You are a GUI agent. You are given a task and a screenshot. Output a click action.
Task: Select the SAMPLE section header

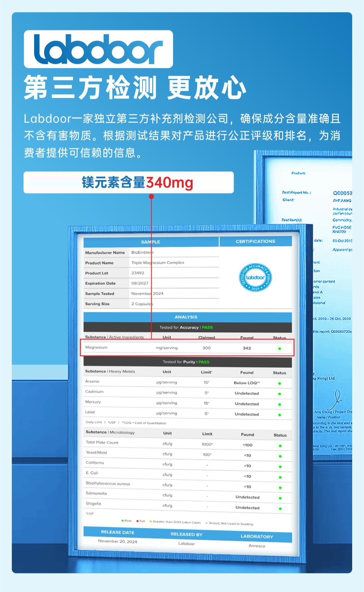tap(151, 242)
